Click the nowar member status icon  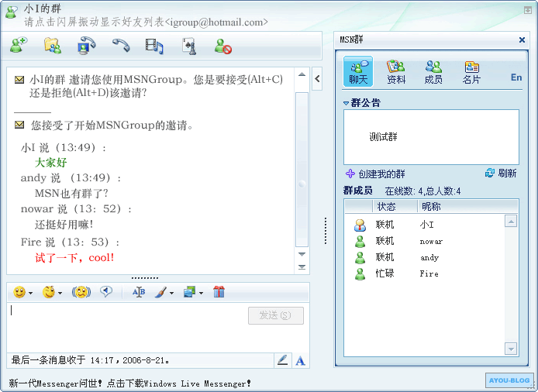coord(360,241)
